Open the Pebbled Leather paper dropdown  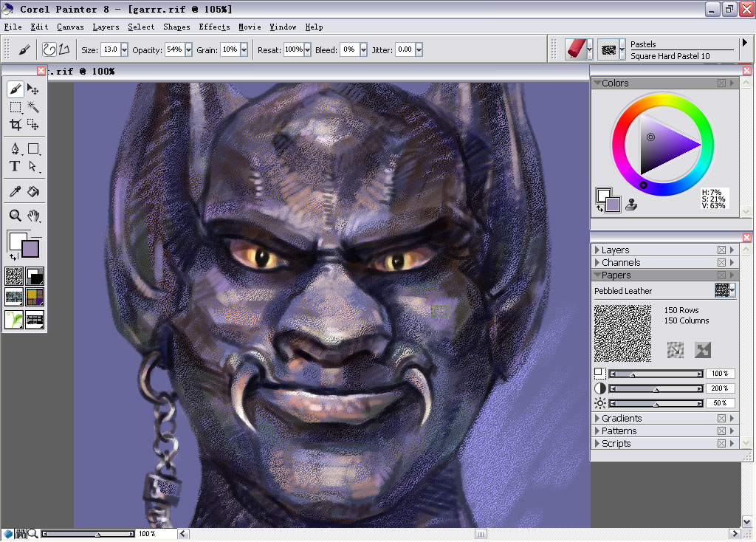732,290
